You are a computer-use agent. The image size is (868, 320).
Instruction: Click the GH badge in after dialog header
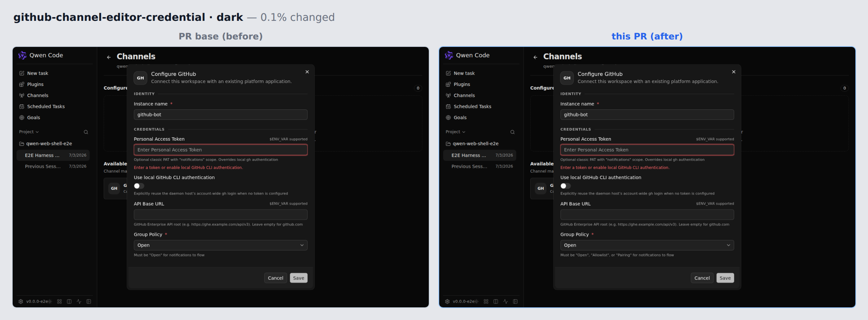567,78
